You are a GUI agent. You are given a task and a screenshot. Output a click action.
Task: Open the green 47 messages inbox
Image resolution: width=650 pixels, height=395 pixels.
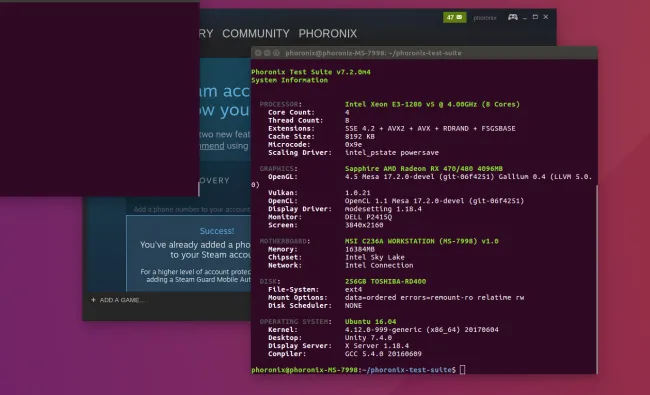point(454,17)
